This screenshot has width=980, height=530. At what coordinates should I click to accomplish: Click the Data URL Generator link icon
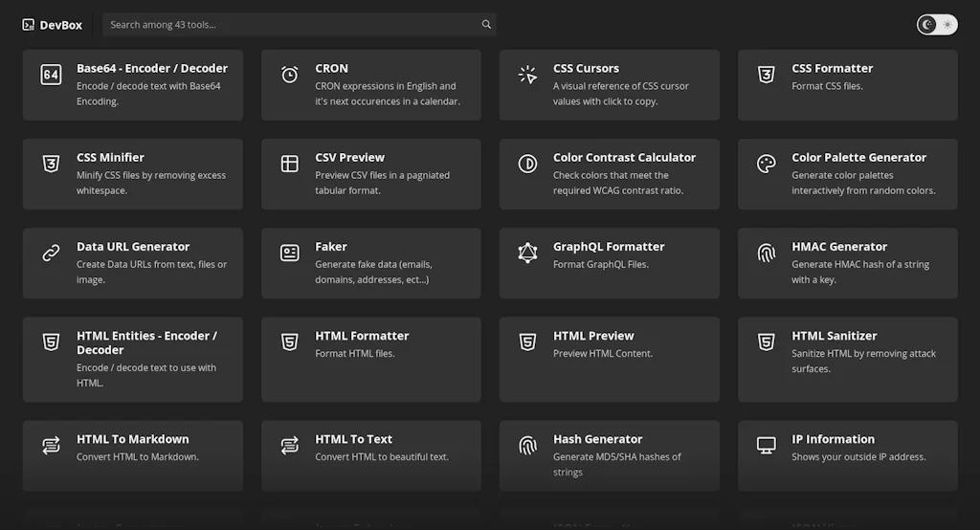52,253
